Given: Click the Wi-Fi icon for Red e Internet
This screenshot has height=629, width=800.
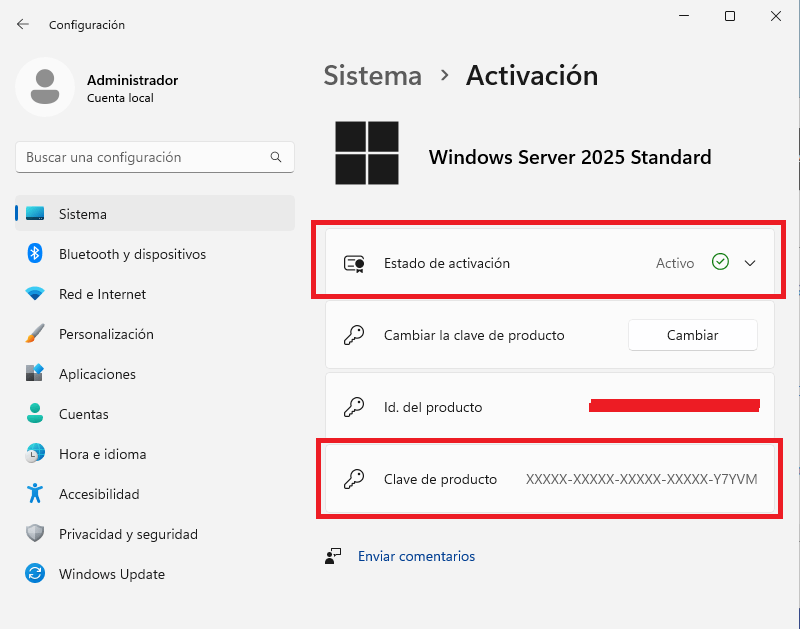Looking at the screenshot, I should (x=35, y=294).
